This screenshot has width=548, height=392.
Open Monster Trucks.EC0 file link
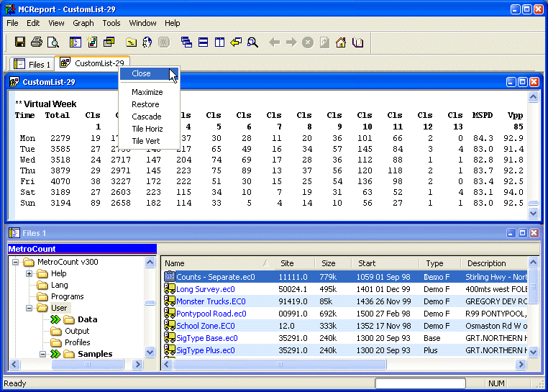click(211, 301)
